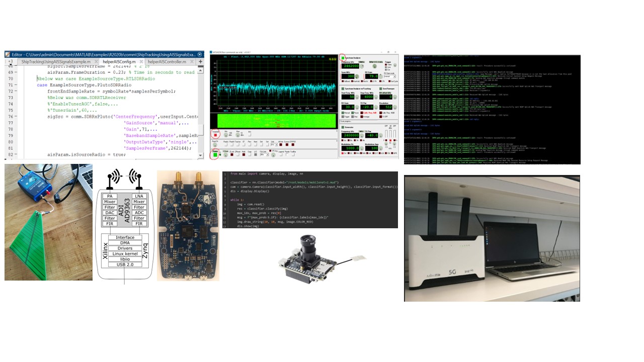This screenshot has width=644, height=362.
Task: Open the +3 hidden tabs list
Action: pyautogui.click(x=10, y=62)
